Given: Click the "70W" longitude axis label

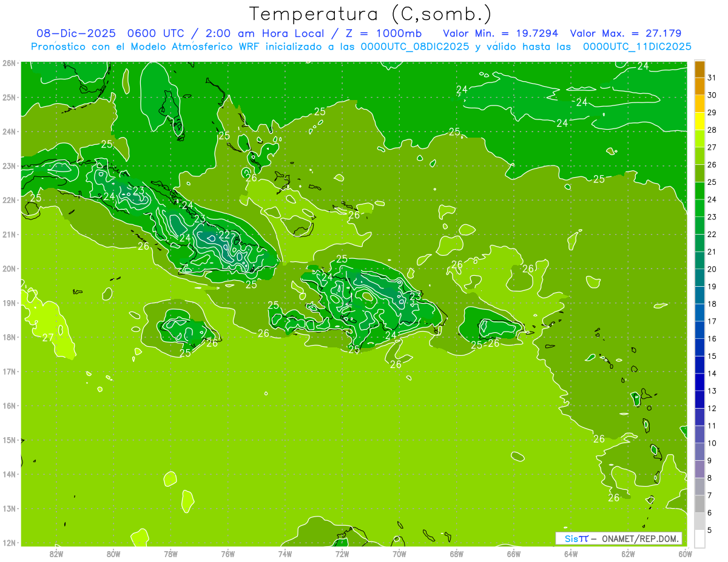Looking at the screenshot, I should [x=399, y=554].
